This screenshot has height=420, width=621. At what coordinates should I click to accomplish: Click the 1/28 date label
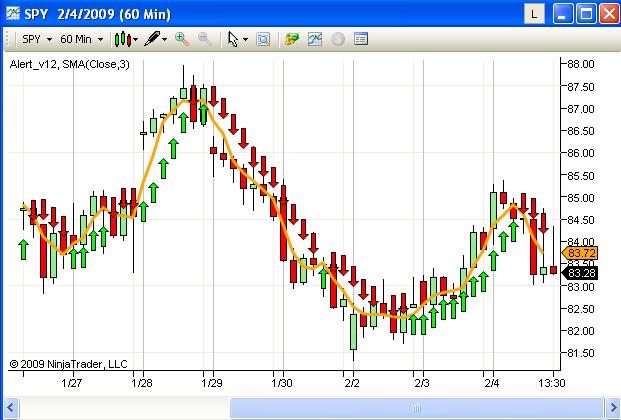pos(142,383)
